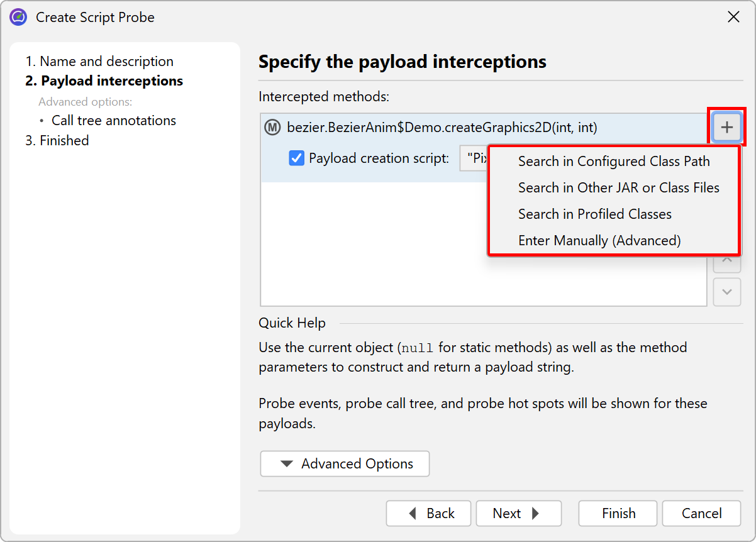Screen dimensions: 756x542
Task: Open the Name and description step
Action: [x=99, y=62]
